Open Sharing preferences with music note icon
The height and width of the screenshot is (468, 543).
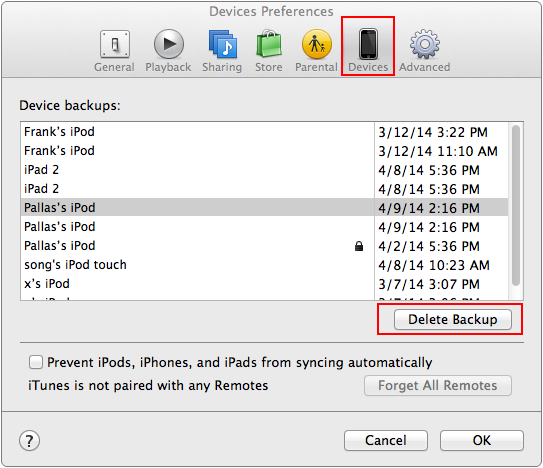point(222,51)
